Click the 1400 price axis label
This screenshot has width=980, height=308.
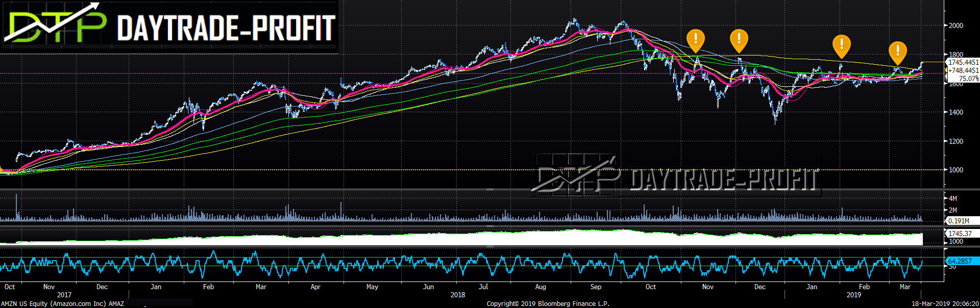pyautogui.click(x=956, y=112)
